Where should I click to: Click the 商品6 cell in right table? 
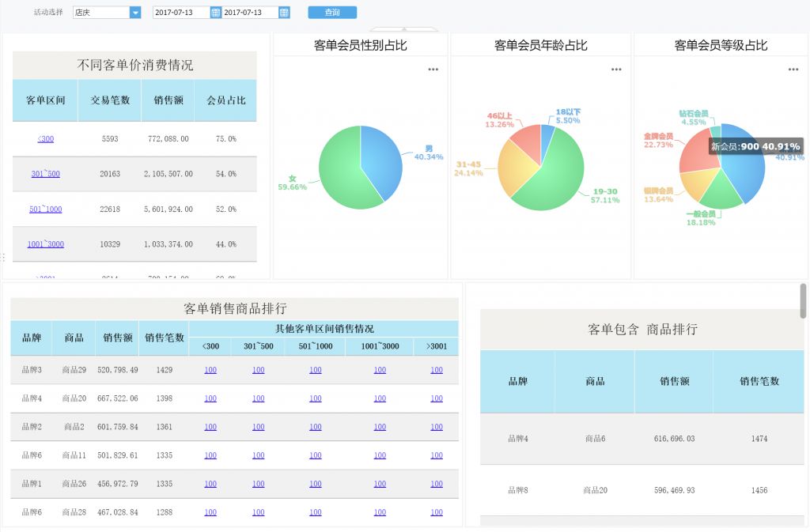pos(595,439)
